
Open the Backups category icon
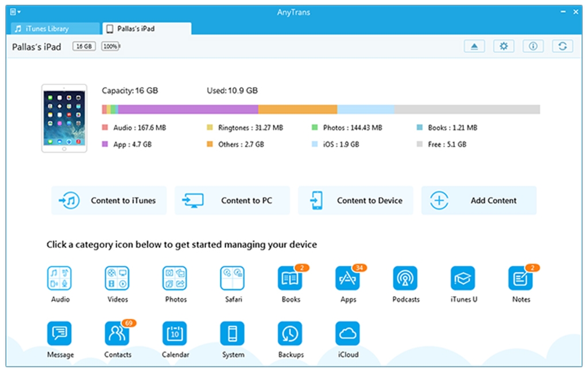290,334
